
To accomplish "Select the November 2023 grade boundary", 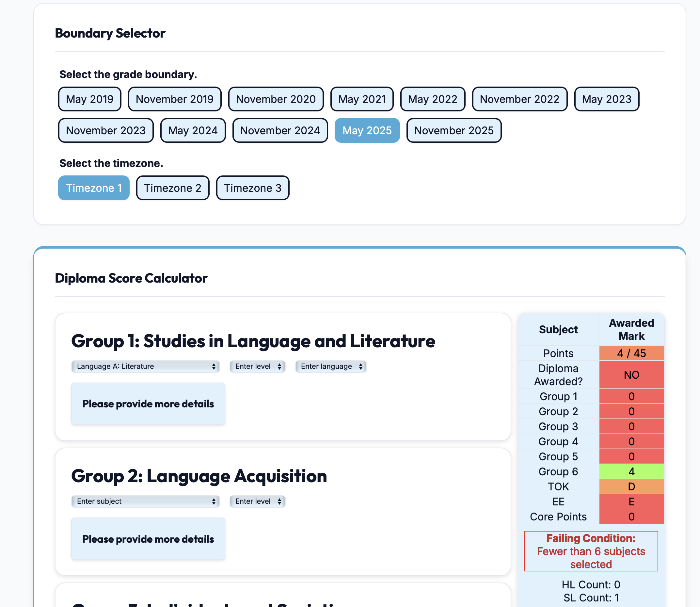I will tap(105, 130).
